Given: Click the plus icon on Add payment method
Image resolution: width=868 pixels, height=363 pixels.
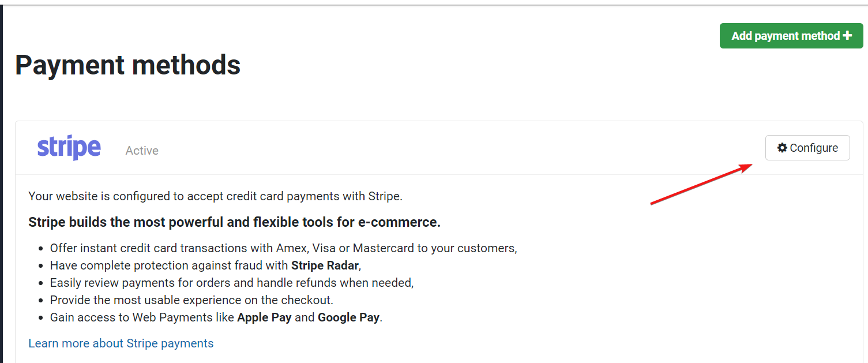Looking at the screenshot, I should pyautogui.click(x=847, y=35).
